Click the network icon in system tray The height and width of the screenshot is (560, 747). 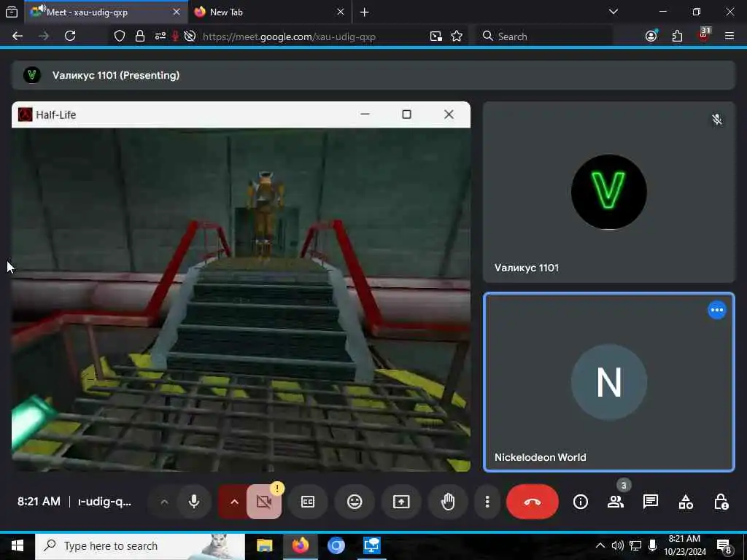click(635, 545)
